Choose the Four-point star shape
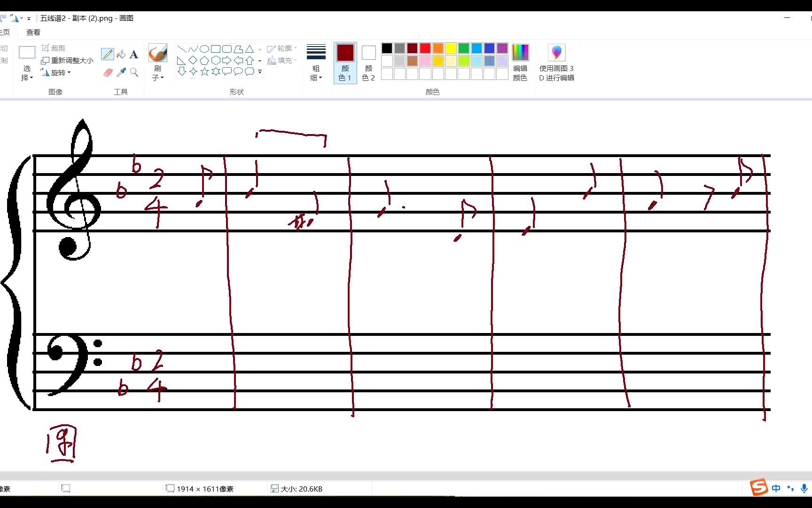812x508 pixels. click(193, 71)
